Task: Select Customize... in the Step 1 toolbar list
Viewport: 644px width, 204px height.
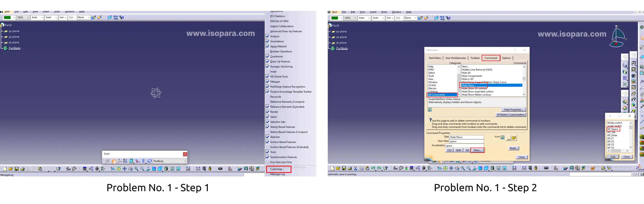Action: 277,169
